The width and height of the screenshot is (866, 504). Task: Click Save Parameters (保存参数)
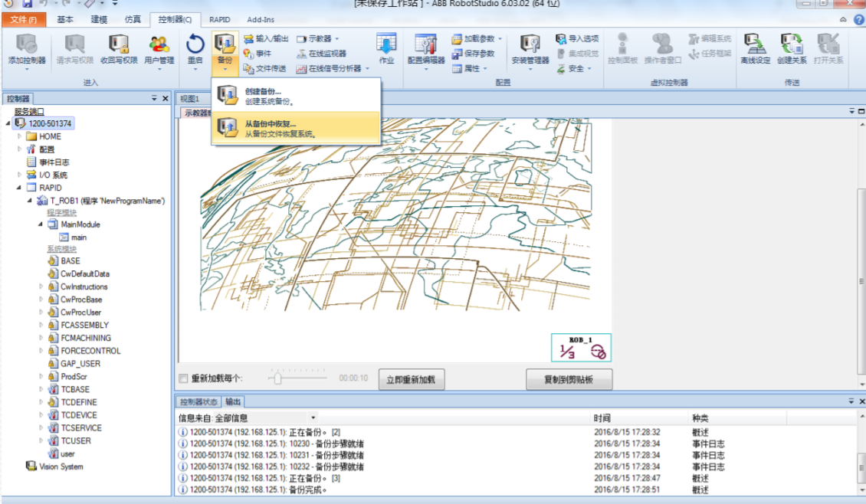pyautogui.click(x=474, y=54)
